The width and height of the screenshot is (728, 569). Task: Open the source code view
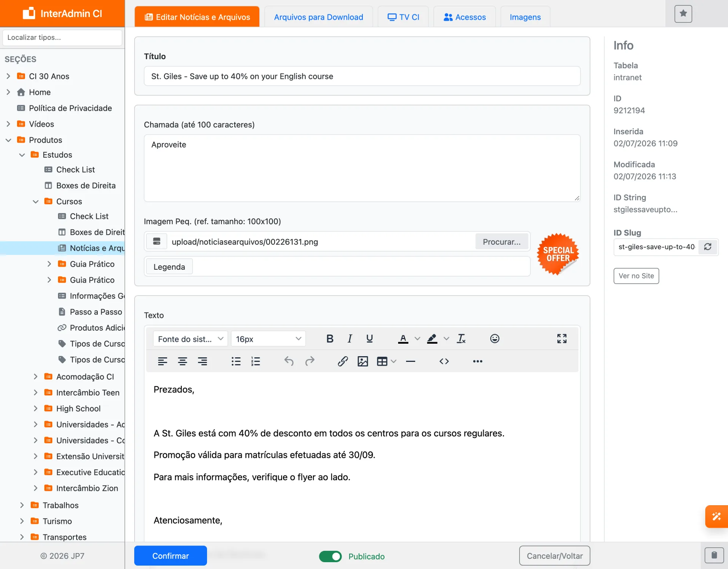tap(444, 362)
